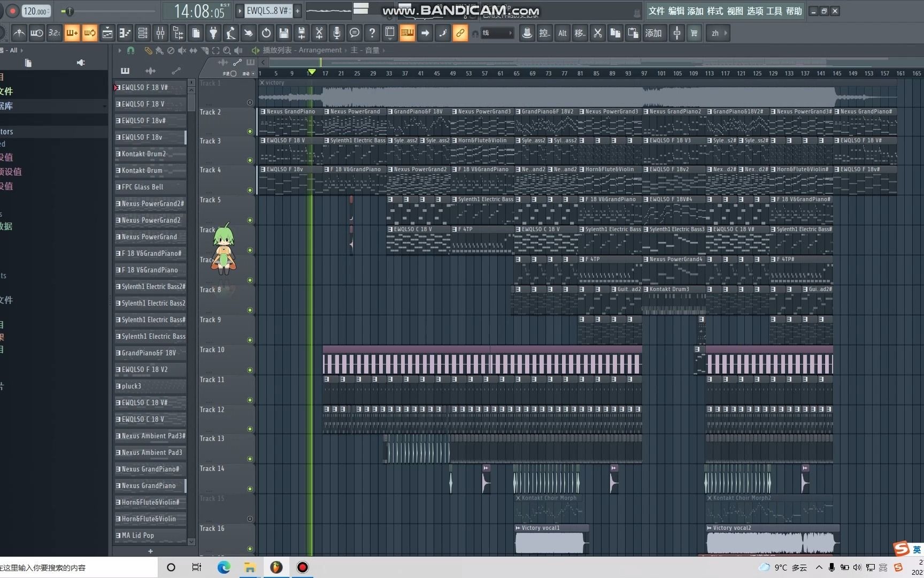Select the playlist paint brush tool
Viewport: 924px width, 578px height.
[x=159, y=50]
